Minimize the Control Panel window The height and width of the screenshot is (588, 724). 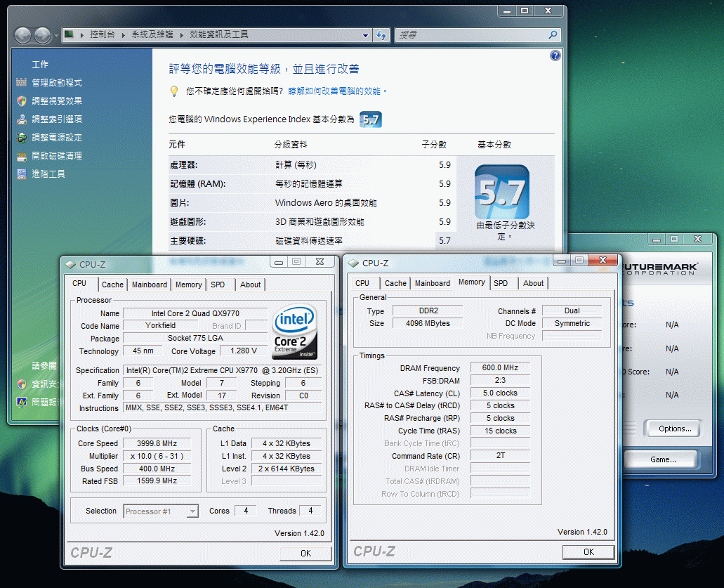[507, 11]
